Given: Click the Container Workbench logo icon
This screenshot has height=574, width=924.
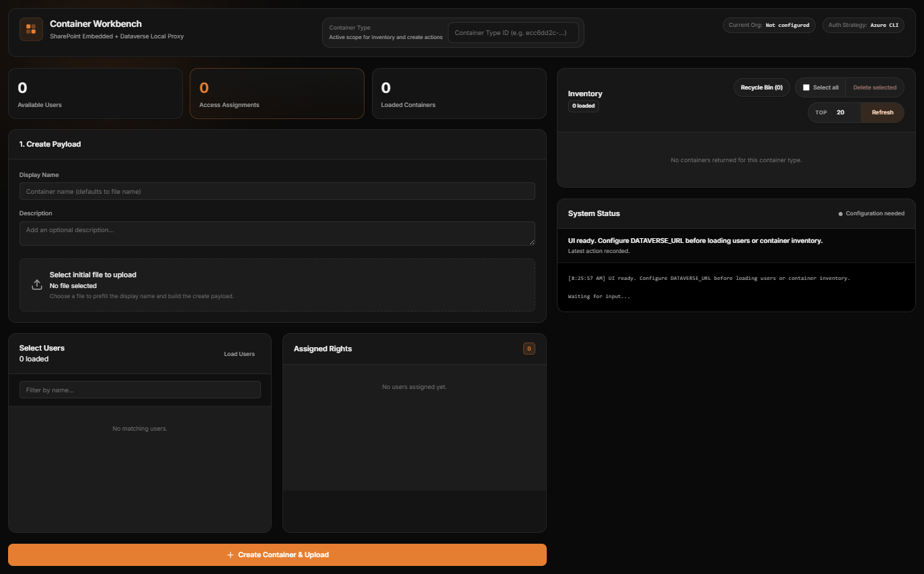Looking at the screenshot, I should point(31,29).
